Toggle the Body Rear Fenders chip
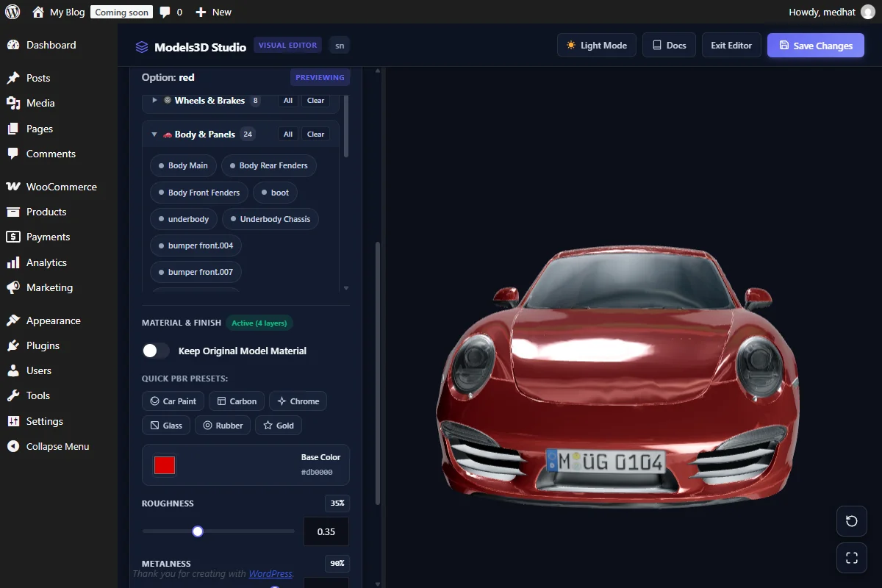882x588 pixels. [x=269, y=165]
